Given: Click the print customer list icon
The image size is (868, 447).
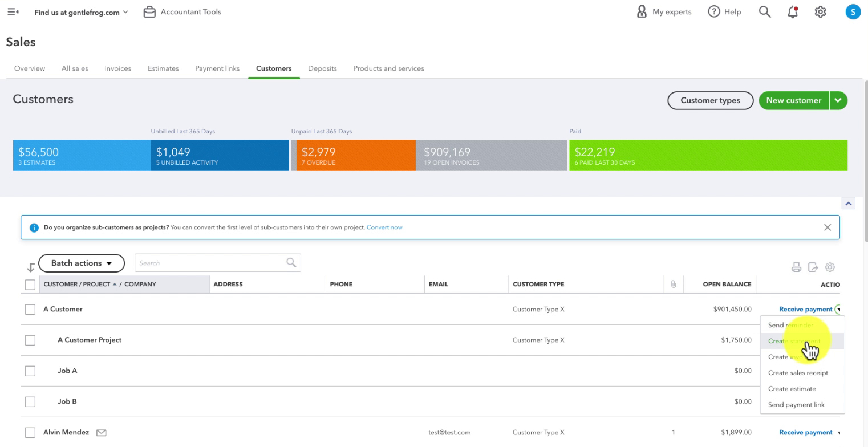Looking at the screenshot, I should coord(796,267).
